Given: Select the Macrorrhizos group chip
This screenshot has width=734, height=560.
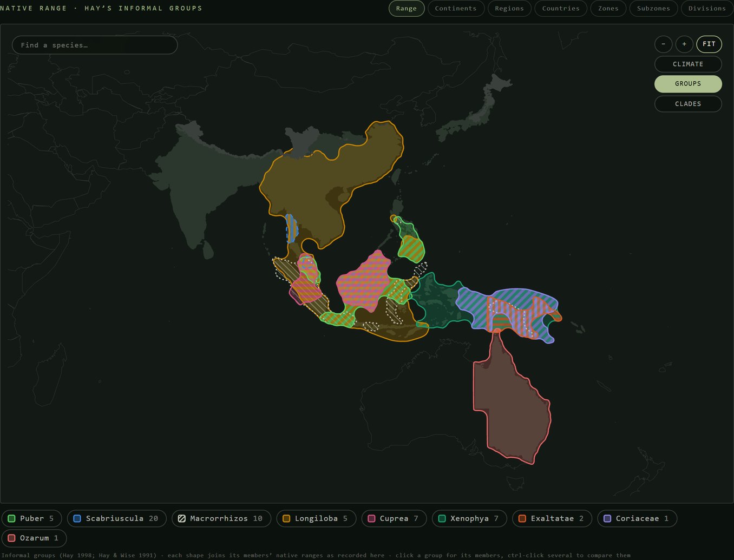Looking at the screenshot, I should tap(220, 518).
